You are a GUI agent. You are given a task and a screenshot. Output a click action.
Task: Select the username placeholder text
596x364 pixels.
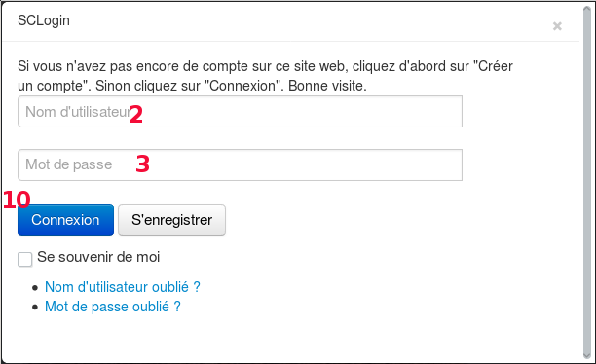[x=78, y=112]
